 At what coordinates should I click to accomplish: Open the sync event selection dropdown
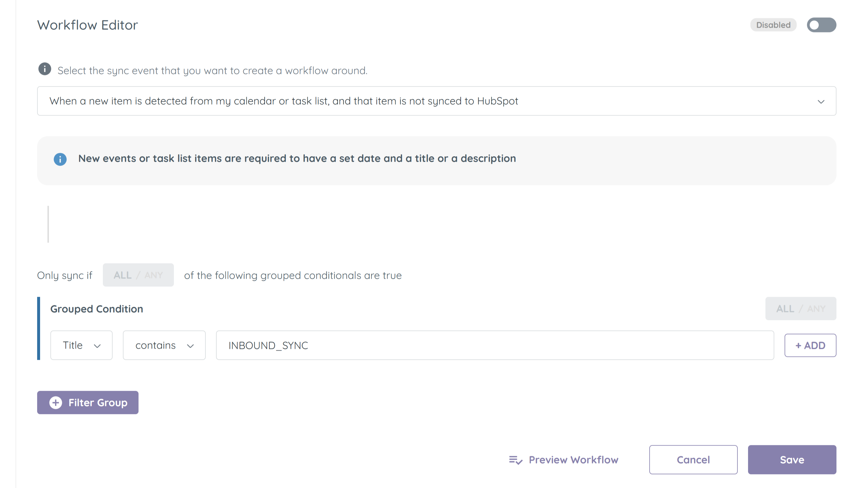(x=436, y=101)
